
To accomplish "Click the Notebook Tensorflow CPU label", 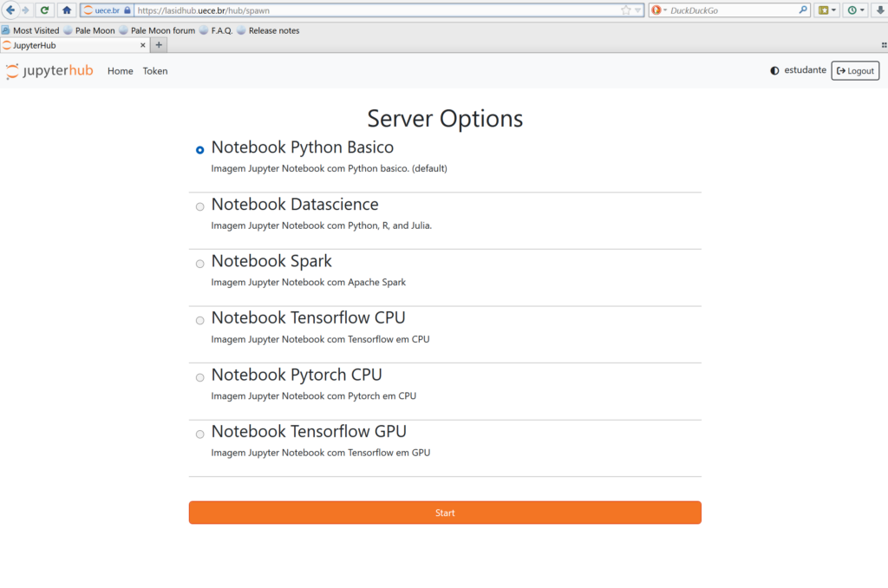I will tap(308, 317).
